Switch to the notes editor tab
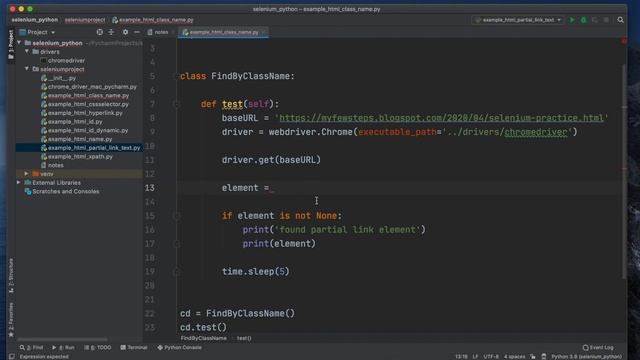 coord(158,32)
